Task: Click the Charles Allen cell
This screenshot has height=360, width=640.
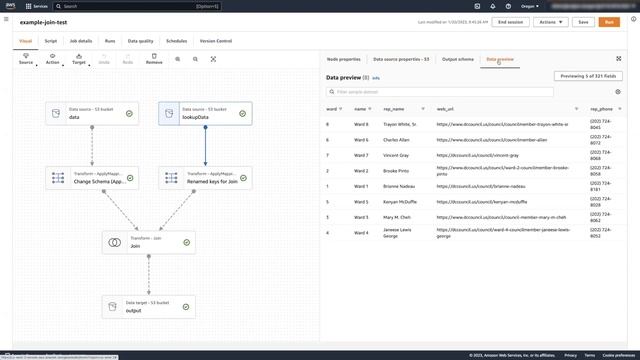Action: 396,140
